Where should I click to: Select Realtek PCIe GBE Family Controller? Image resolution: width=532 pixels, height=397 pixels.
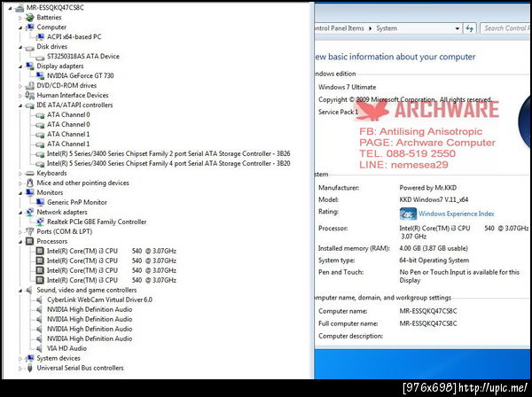tap(97, 222)
